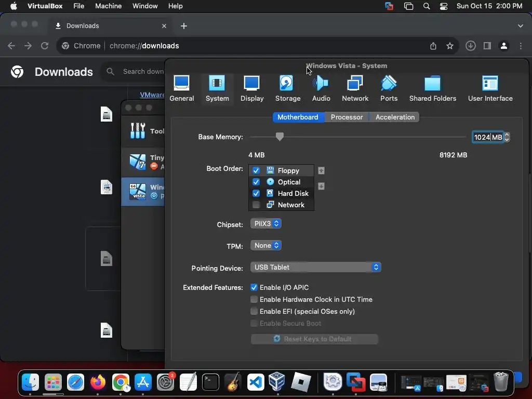
Task: Enable Hardware Clock in UTC Time
Action: [x=254, y=299]
